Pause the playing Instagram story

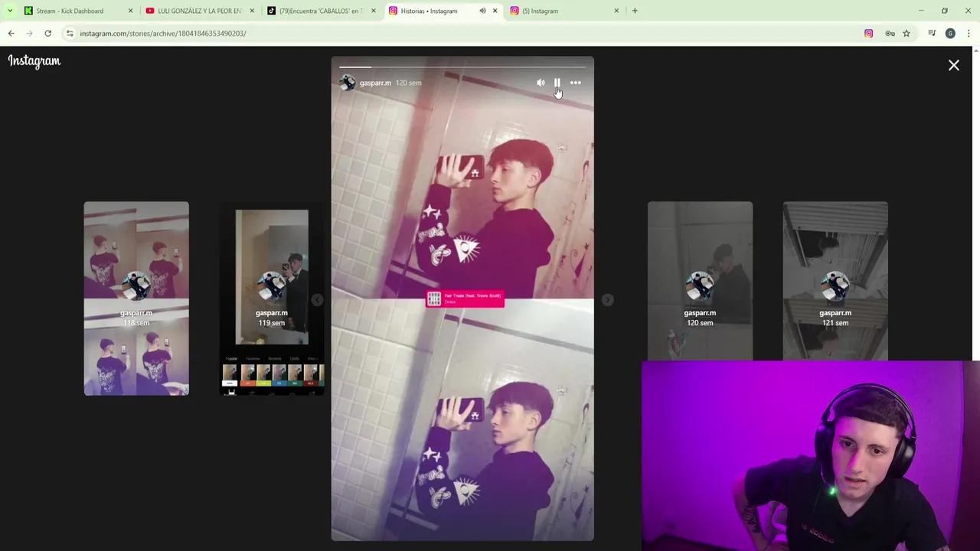[x=557, y=83]
